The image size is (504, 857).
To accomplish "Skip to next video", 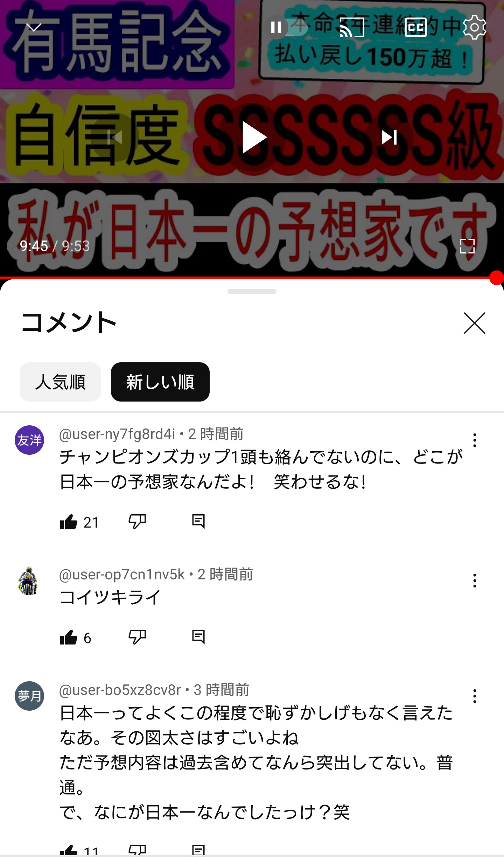I will [x=389, y=137].
